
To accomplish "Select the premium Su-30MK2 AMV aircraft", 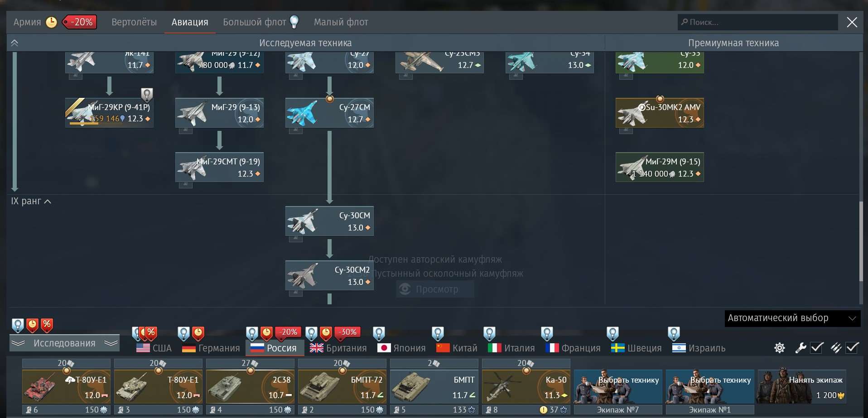I will pyautogui.click(x=660, y=113).
